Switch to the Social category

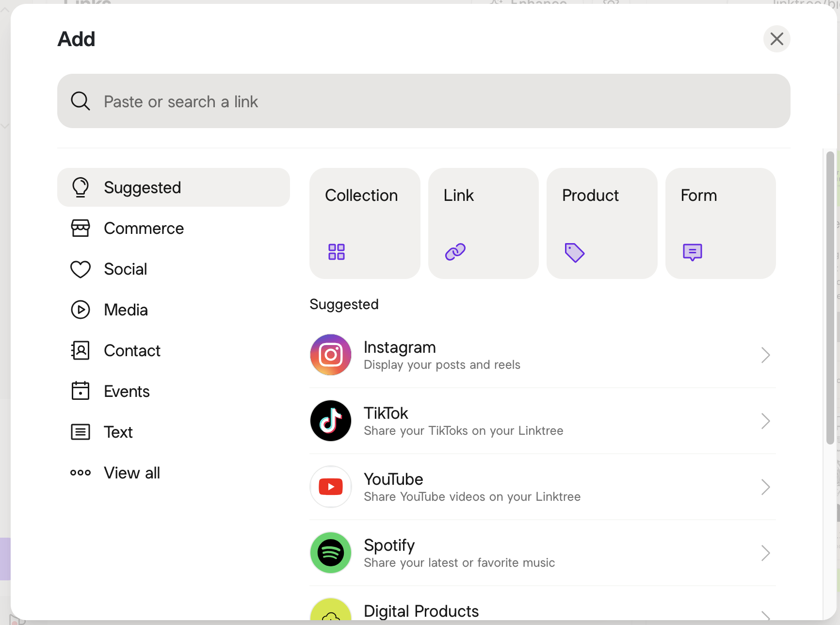pos(125,269)
